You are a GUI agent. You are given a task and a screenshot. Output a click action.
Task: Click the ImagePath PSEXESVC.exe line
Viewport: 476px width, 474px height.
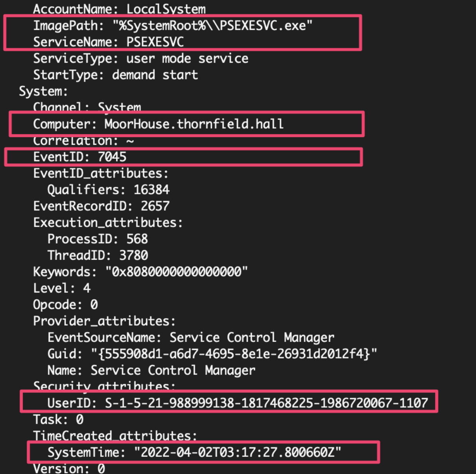(x=173, y=26)
